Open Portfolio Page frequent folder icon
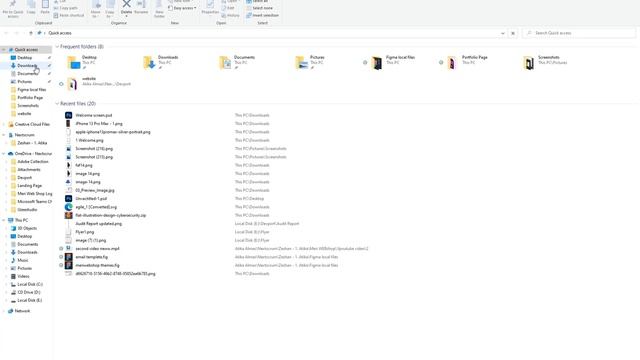 tap(452, 63)
